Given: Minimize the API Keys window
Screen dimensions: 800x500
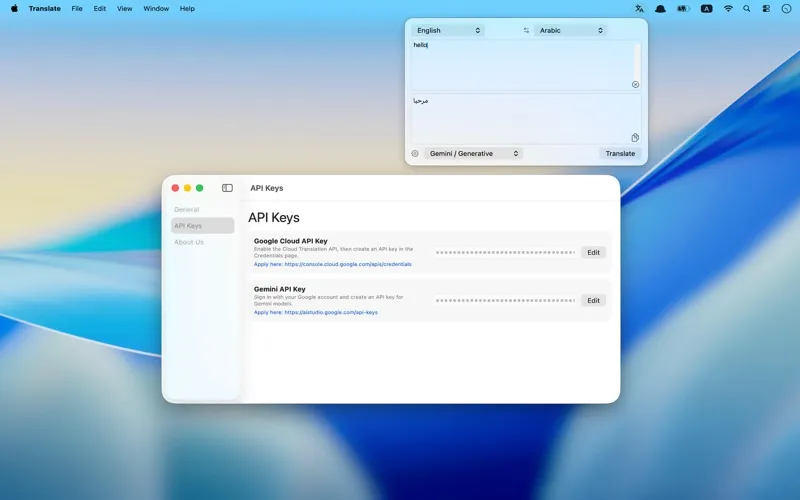Looking at the screenshot, I should (x=188, y=188).
